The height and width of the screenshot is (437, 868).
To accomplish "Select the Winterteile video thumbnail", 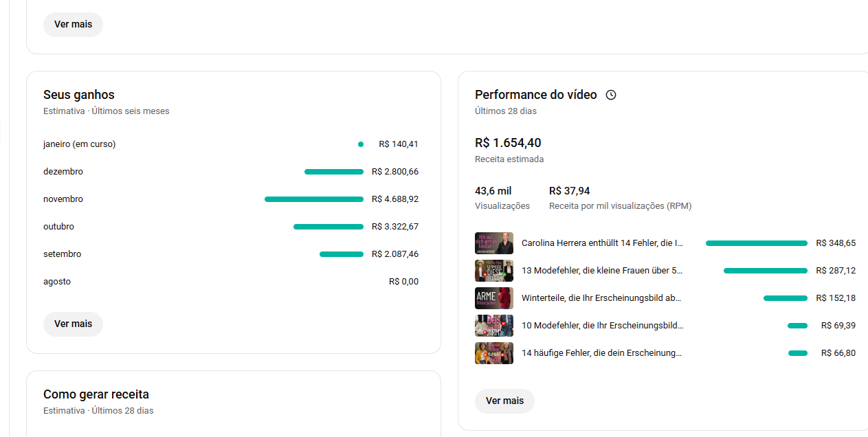I will pyautogui.click(x=493, y=298).
